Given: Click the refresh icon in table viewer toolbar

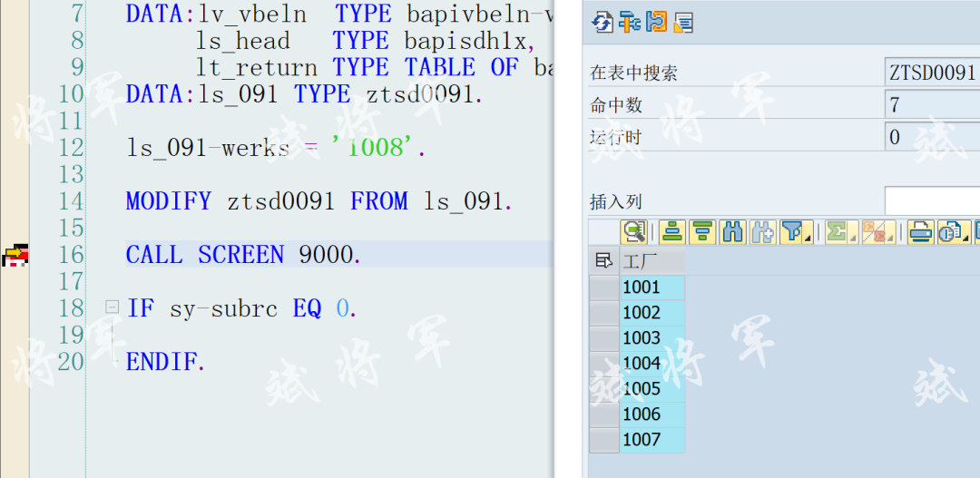Looking at the screenshot, I should tap(602, 23).
